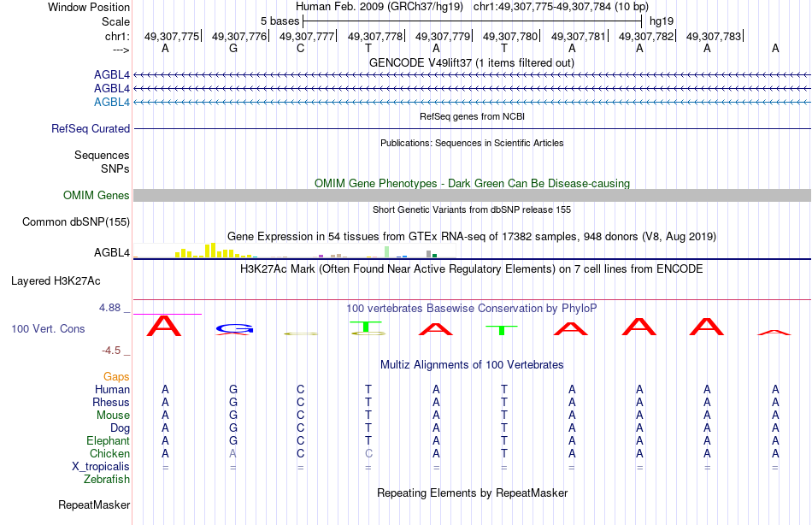Click the -4.5 PhyloP lower scale value
The image size is (812, 525).
(111, 351)
